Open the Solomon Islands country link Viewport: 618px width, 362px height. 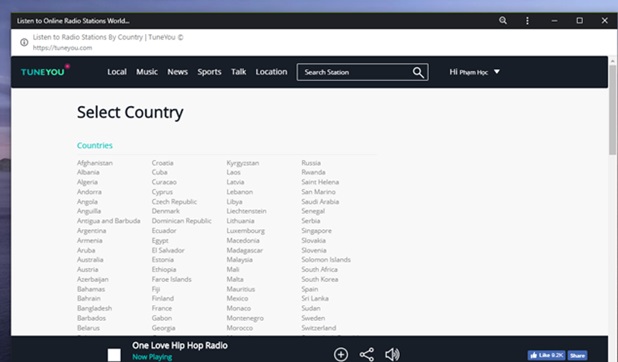326,260
